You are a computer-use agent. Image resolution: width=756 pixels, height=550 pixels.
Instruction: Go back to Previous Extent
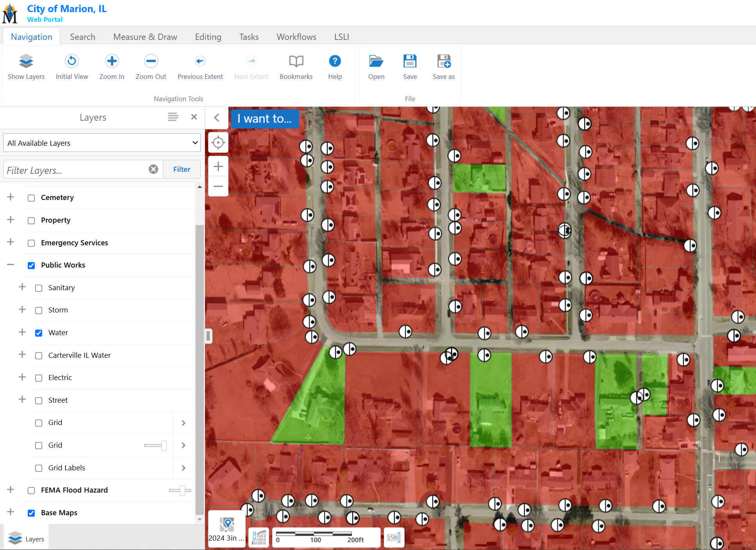200,61
